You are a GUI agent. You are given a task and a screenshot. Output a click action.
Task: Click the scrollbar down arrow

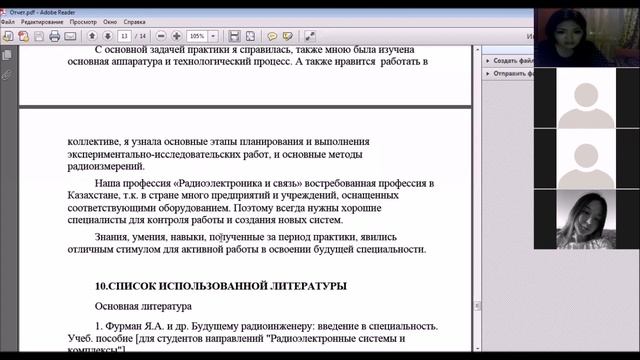pos(477,348)
